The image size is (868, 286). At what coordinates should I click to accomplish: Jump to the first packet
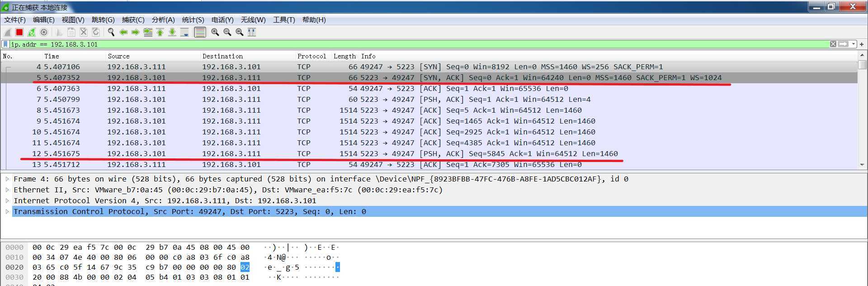click(x=160, y=32)
